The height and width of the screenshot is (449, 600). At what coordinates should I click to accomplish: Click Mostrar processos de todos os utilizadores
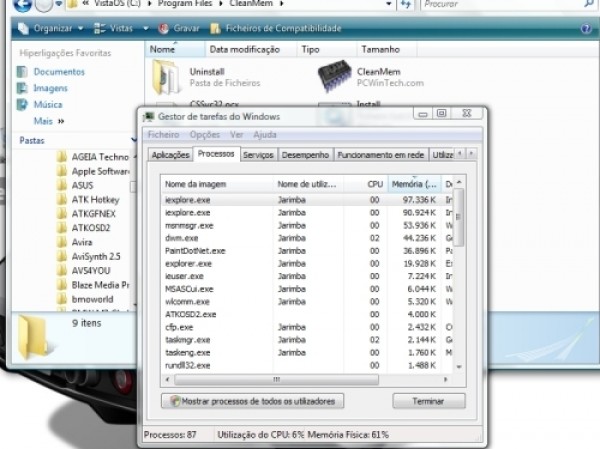(x=252, y=401)
